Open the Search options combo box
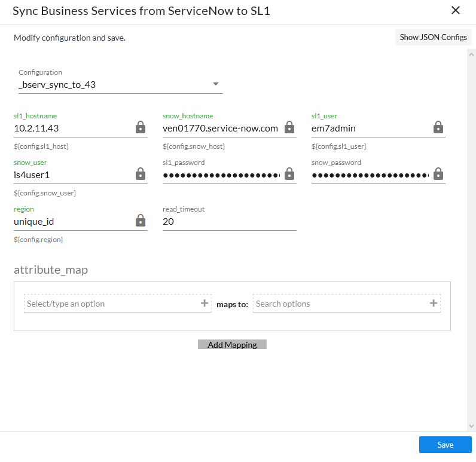 click(341, 304)
